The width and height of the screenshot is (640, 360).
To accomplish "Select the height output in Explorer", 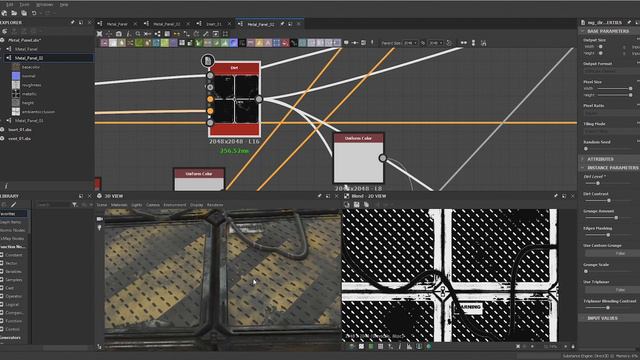I will 28,103.
